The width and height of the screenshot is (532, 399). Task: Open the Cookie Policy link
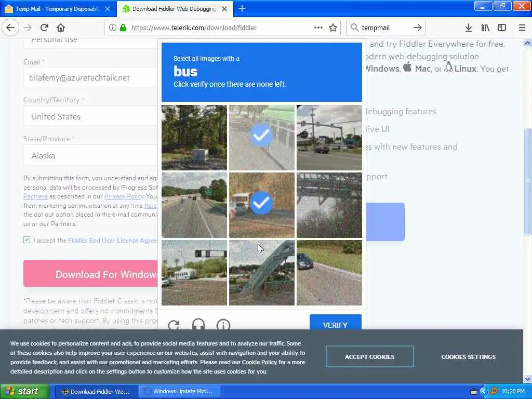click(259, 362)
